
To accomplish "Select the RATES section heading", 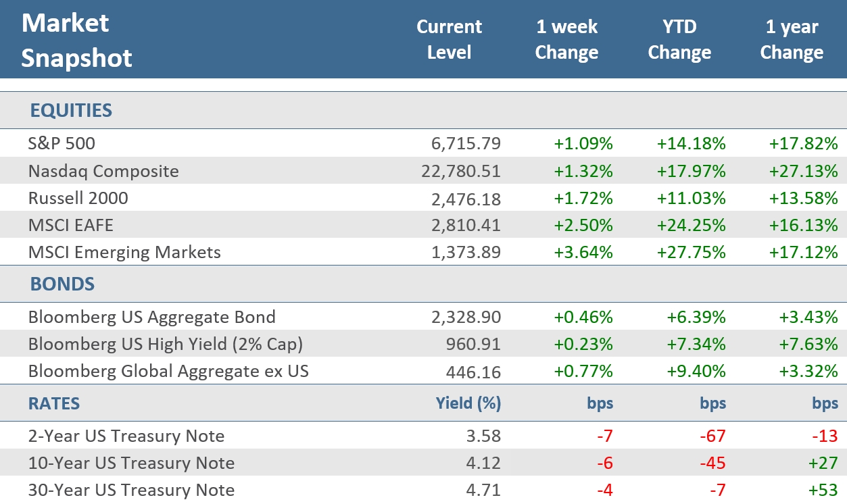I will [x=54, y=404].
